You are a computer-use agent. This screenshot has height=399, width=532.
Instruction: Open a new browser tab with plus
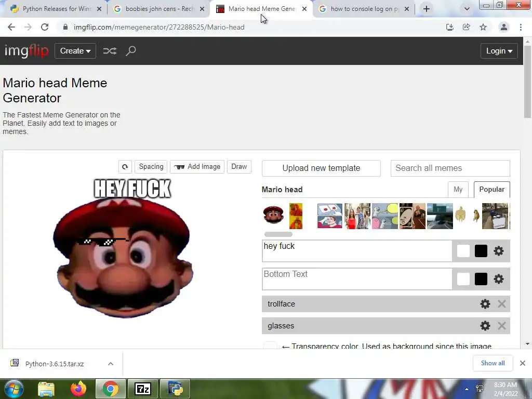point(427,9)
